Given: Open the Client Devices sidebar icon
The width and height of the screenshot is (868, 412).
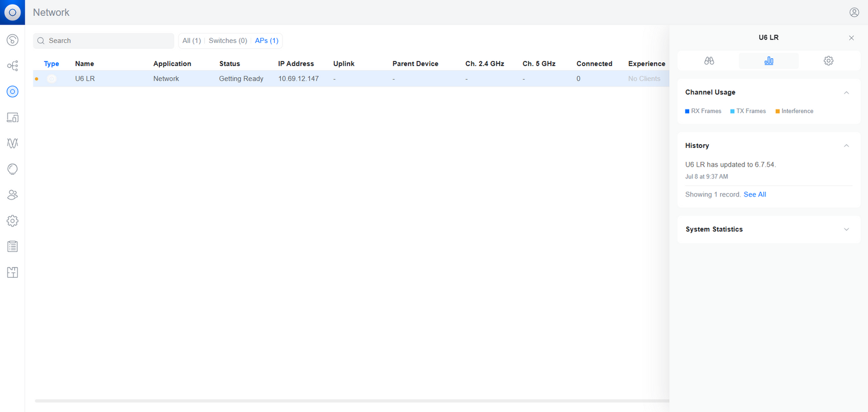Looking at the screenshot, I should pyautogui.click(x=12, y=117).
